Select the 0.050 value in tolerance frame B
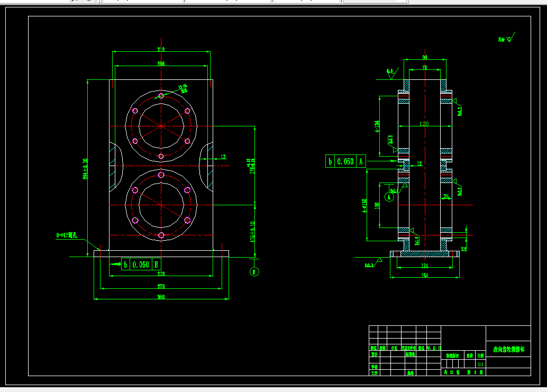 141,265
